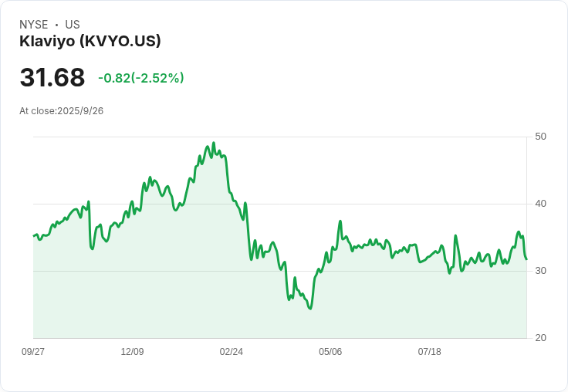Click the sharp spike just after 05/06
568x392 pixels.
coord(340,221)
